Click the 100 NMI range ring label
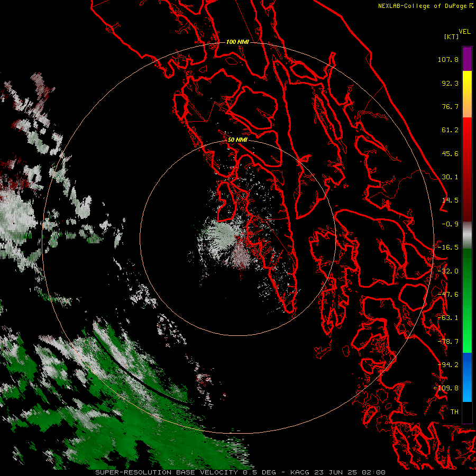Screen dimensions: 476x476 click(x=237, y=42)
